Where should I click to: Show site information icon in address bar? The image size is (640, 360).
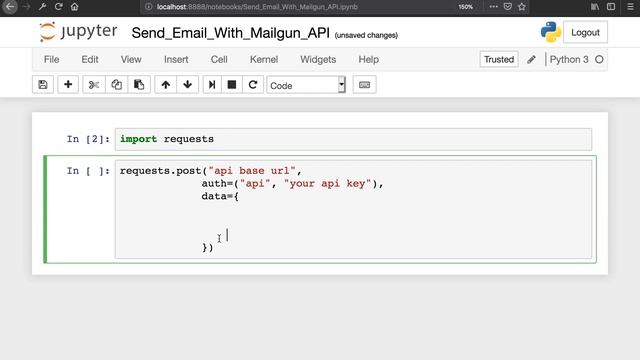coord(149,7)
